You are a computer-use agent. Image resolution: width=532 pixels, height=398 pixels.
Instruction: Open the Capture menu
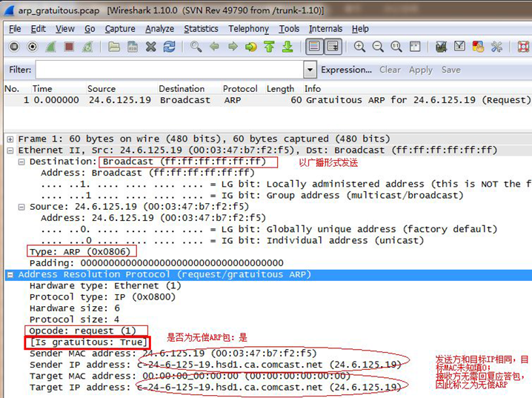120,29
